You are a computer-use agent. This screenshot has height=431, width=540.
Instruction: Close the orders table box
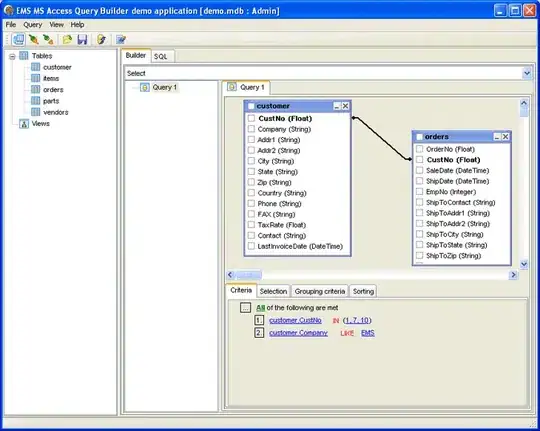point(505,137)
